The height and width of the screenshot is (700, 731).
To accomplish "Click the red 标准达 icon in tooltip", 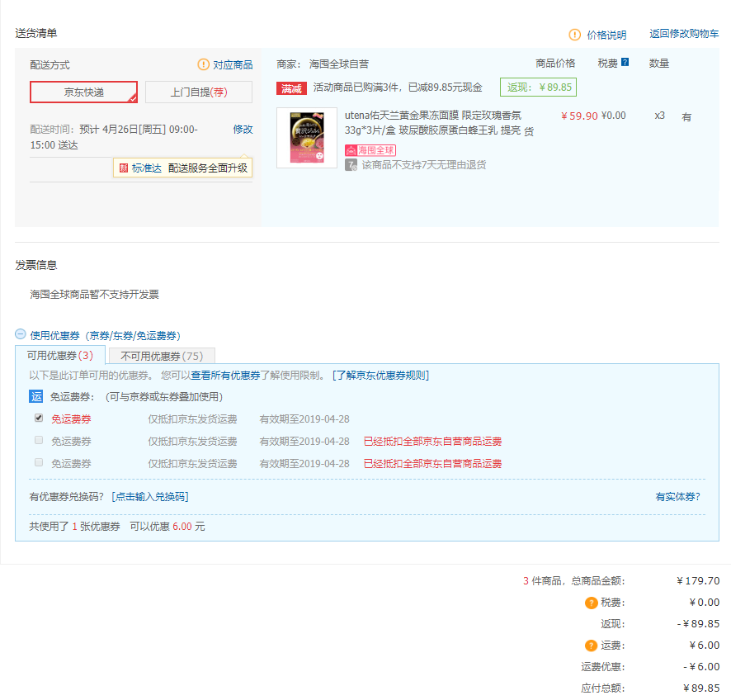I will click(x=124, y=168).
